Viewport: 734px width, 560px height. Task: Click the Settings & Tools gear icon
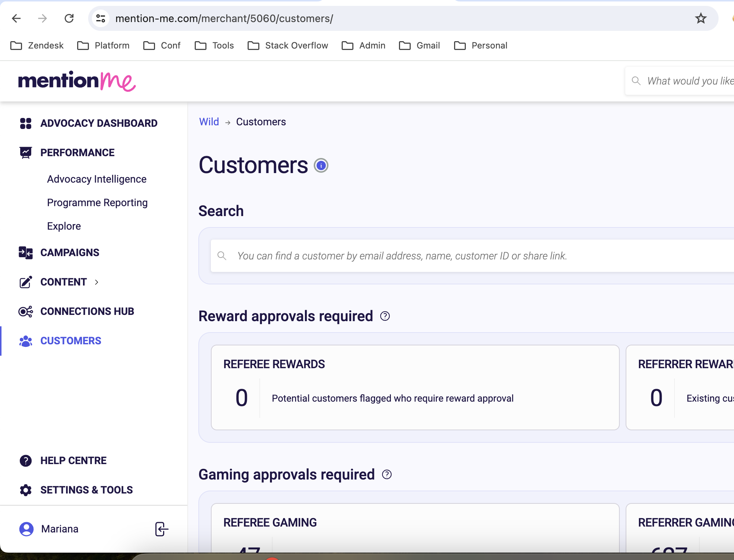pos(26,490)
